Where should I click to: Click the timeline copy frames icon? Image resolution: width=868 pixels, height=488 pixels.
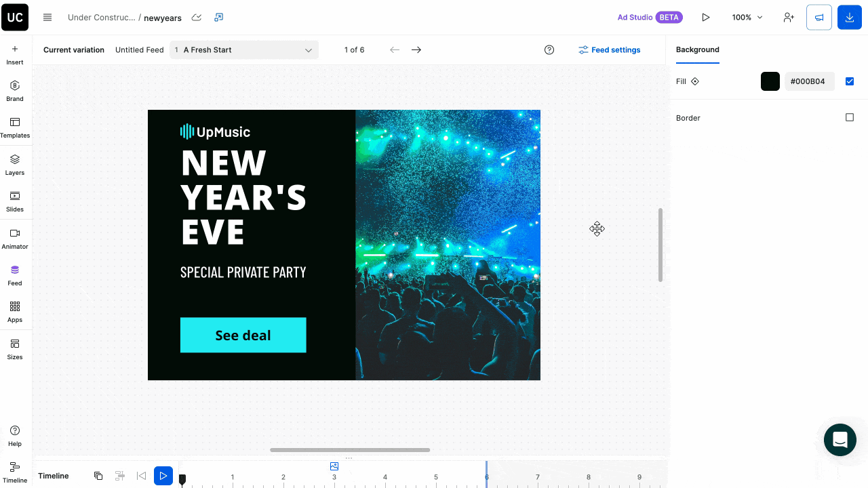click(x=98, y=476)
